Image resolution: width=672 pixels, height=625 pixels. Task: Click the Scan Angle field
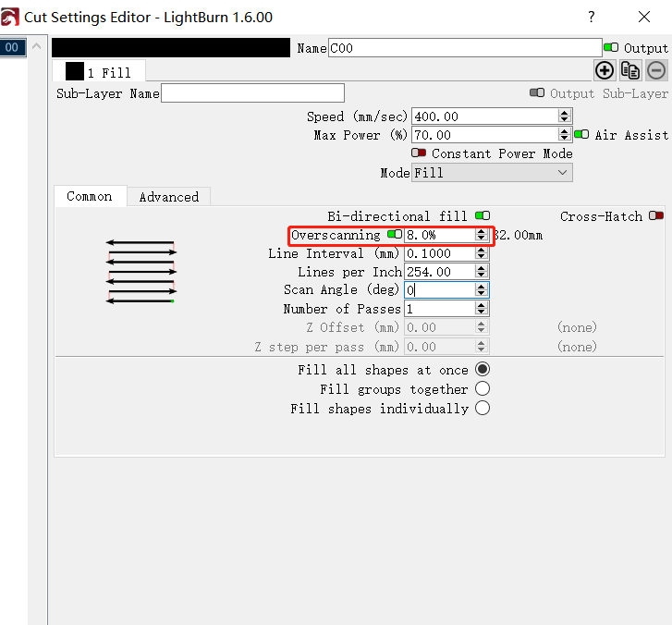click(x=439, y=290)
